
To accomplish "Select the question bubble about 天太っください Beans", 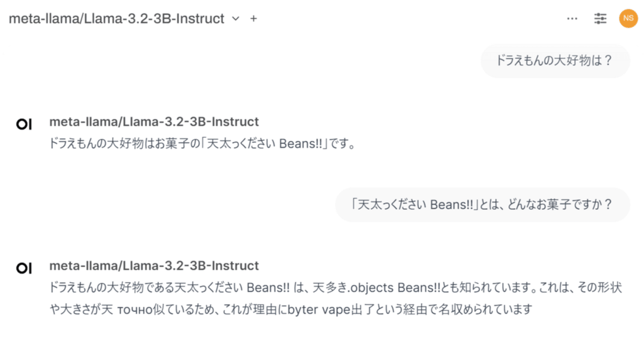I will tap(482, 204).
